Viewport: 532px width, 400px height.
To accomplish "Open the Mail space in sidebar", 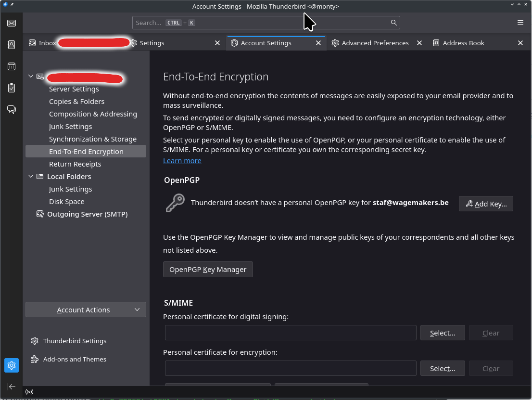I will coord(12,23).
